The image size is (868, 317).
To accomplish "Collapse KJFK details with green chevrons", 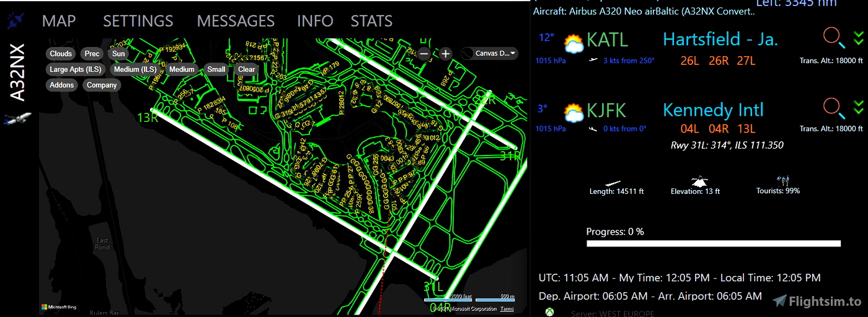I will 858,108.
